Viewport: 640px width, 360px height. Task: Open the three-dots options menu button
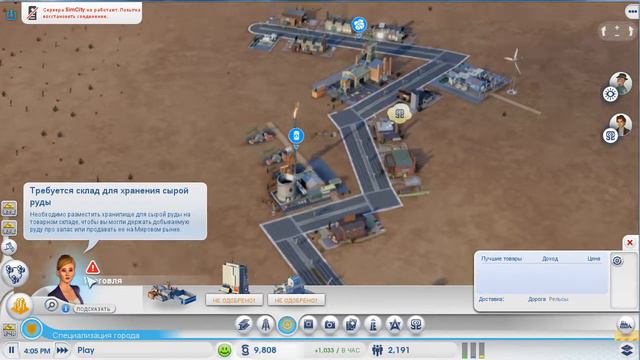[x=632, y=12]
